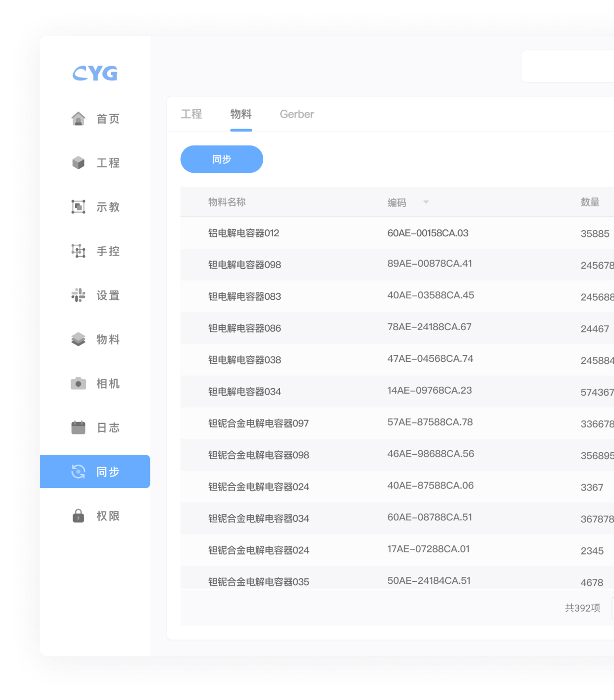Screen dimensions: 614x700
Task: Click quantity value 3367
Action: (x=592, y=488)
